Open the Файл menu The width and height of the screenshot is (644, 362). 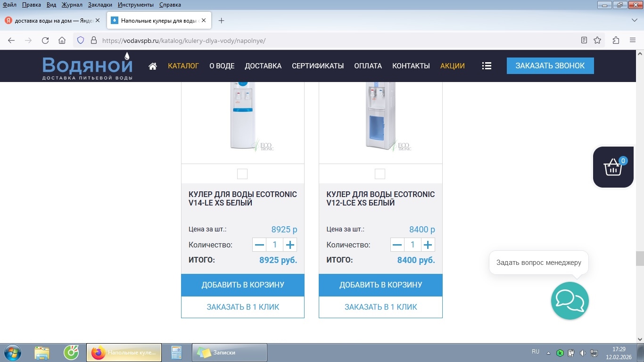coord(9,5)
